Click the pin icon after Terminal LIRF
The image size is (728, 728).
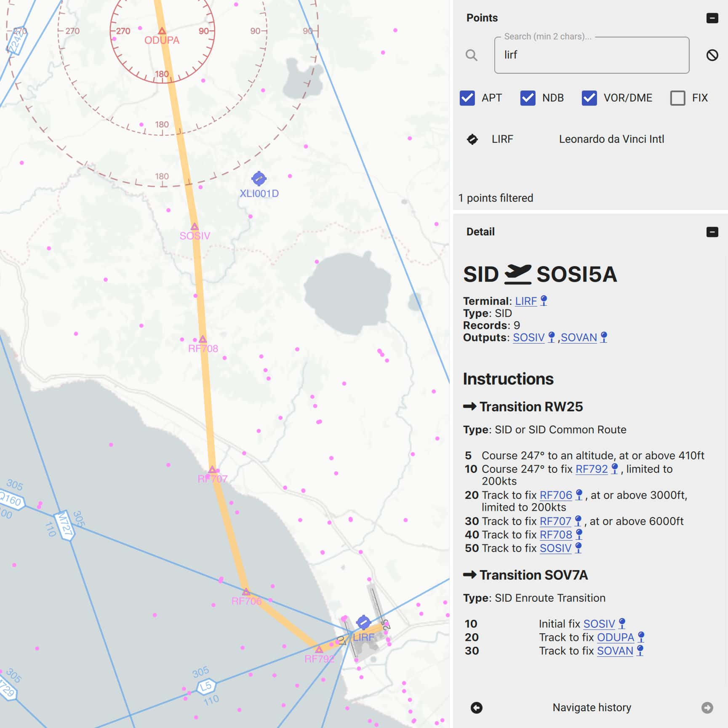tap(544, 300)
